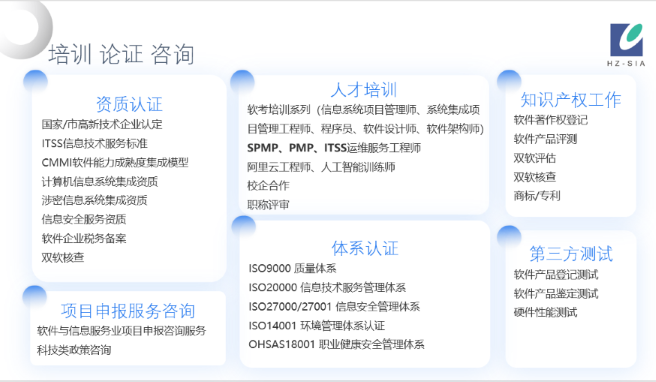Click the ISO9000 质量体系 item
The width and height of the screenshot is (656, 382).
pos(292,268)
